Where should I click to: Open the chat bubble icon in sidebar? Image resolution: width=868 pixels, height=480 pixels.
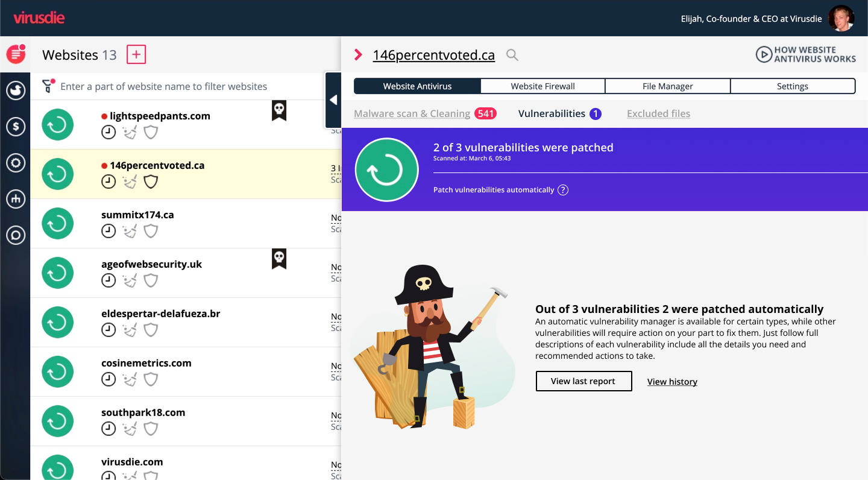tap(16, 235)
